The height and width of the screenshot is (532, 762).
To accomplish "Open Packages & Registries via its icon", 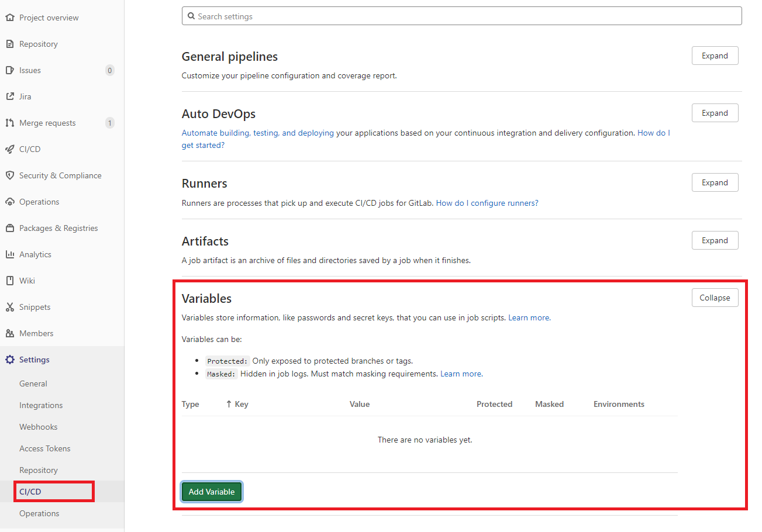I will 9,227.
